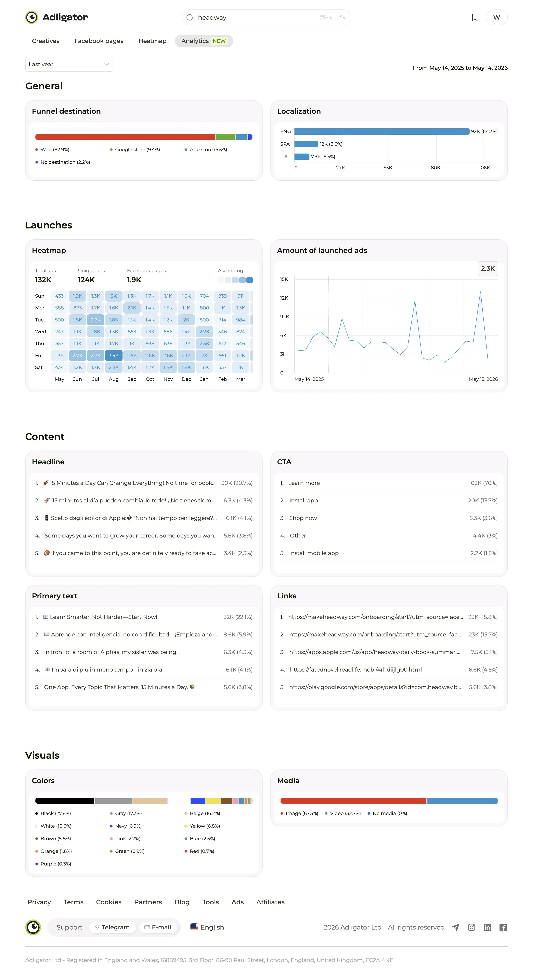Open the Instagram footer icon

[471, 927]
